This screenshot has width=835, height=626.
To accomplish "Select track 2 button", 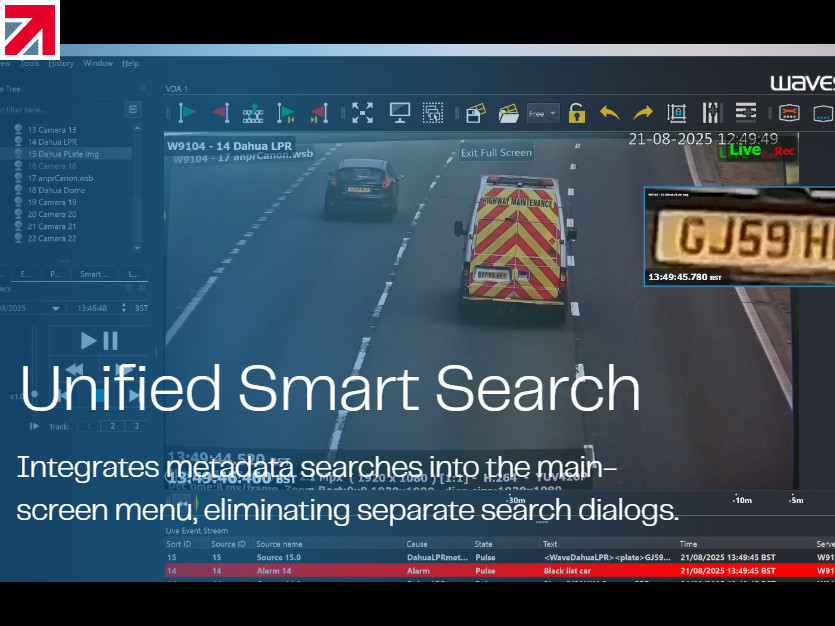I will [112, 426].
